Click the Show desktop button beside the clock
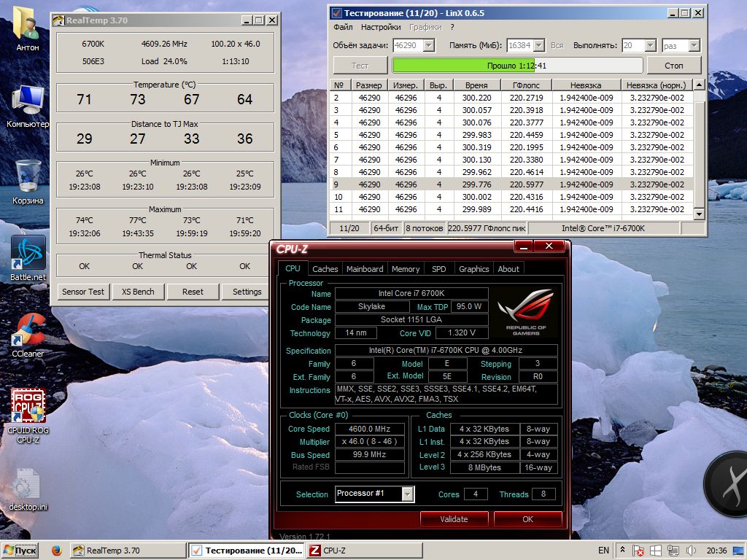 [x=739, y=551]
